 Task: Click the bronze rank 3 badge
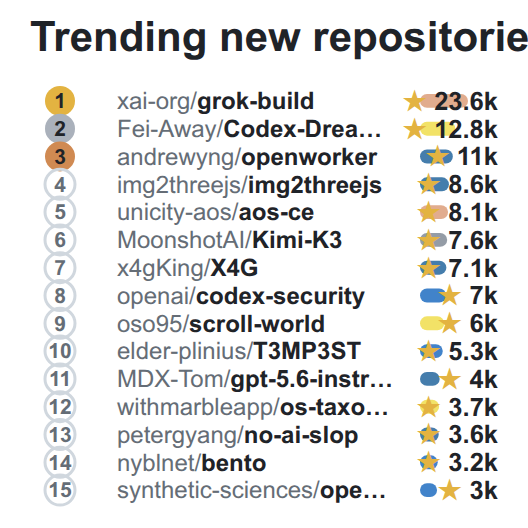tap(60, 157)
